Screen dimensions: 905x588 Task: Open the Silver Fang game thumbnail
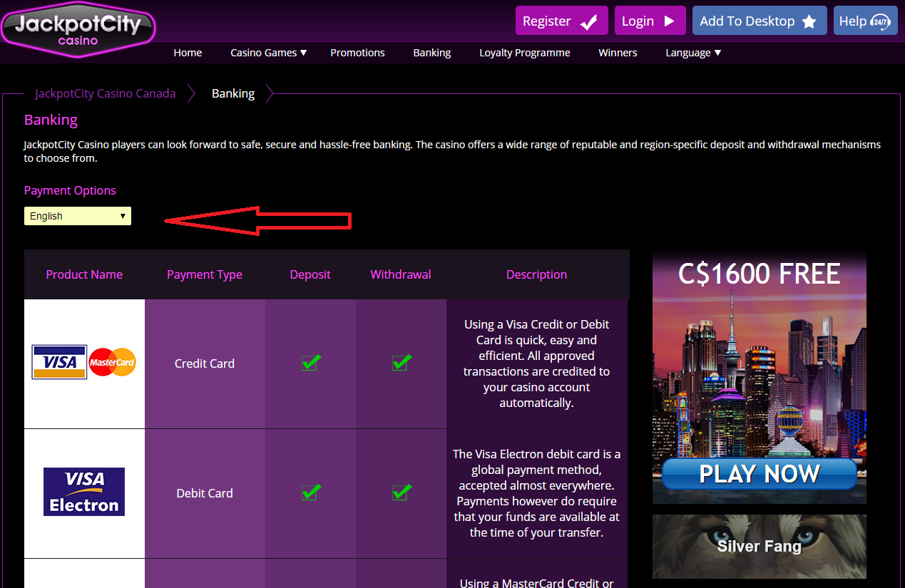tap(760, 546)
